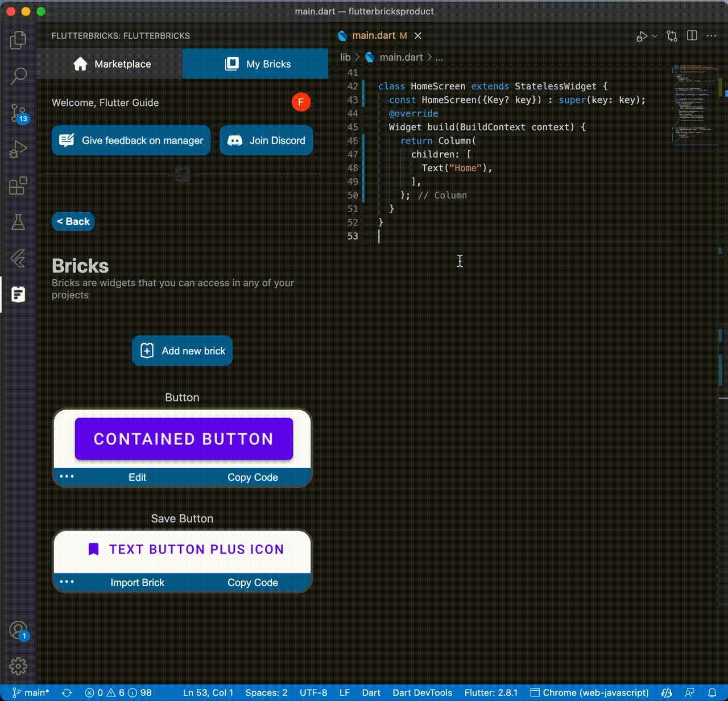Change the UTF-8 file encoding
728x701 pixels.
[313, 692]
